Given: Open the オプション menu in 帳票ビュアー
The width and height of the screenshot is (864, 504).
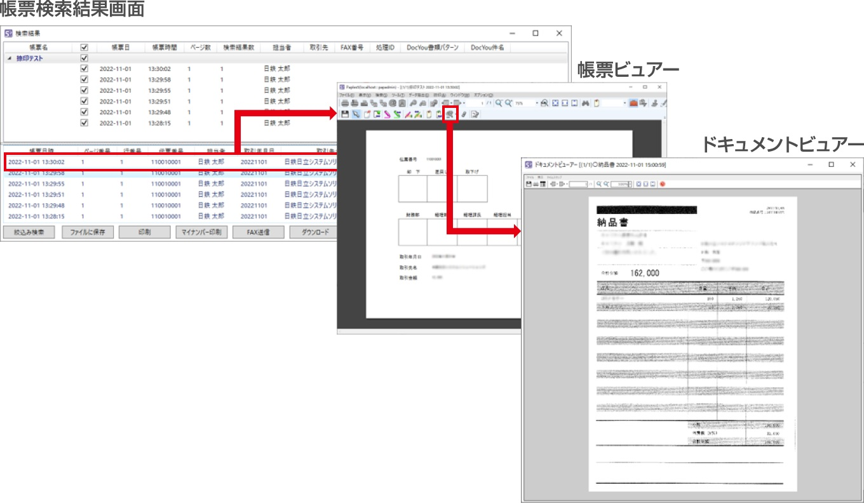Looking at the screenshot, I should point(483,95).
